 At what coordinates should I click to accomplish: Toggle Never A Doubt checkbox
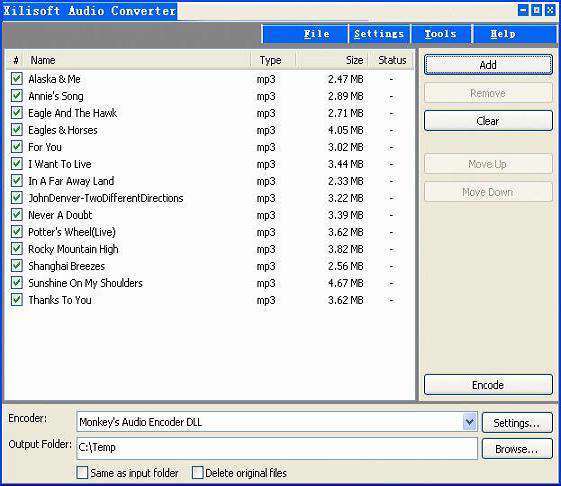click(x=17, y=215)
